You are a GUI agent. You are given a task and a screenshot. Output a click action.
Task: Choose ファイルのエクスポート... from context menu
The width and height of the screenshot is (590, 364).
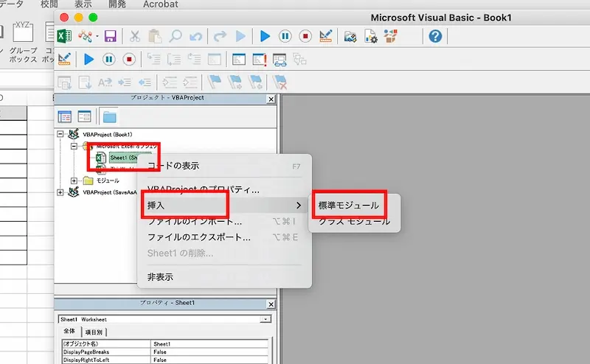(x=224, y=237)
